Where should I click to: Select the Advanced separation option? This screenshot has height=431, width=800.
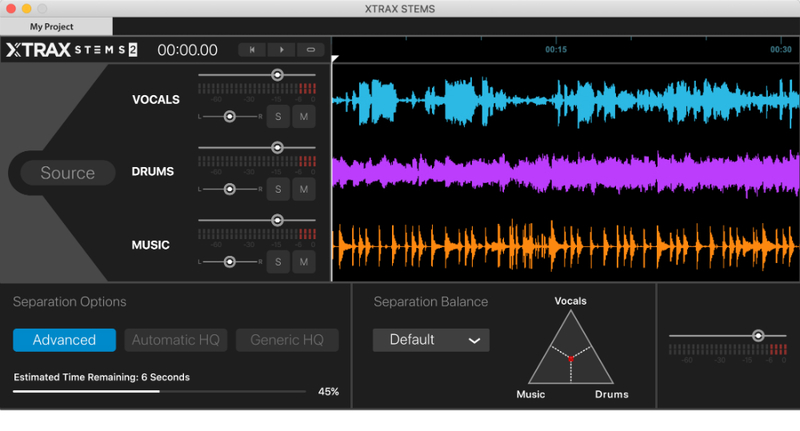64,340
